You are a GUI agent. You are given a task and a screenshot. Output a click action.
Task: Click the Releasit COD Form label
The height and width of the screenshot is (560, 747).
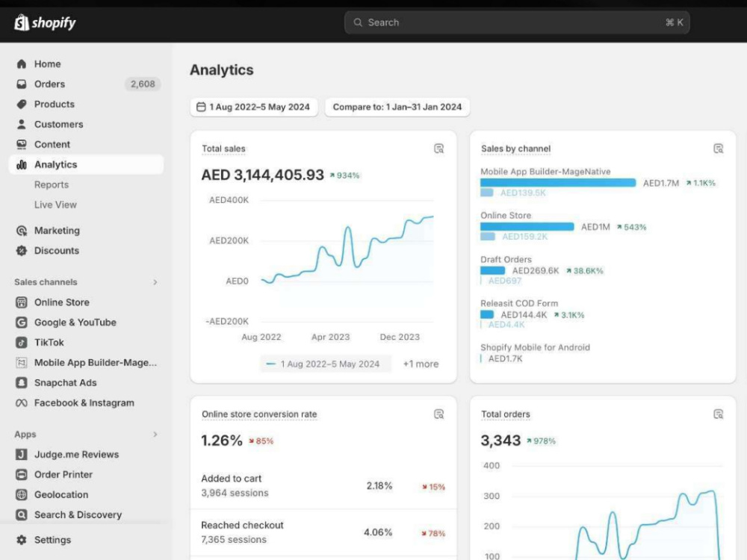pyautogui.click(x=519, y=303)
